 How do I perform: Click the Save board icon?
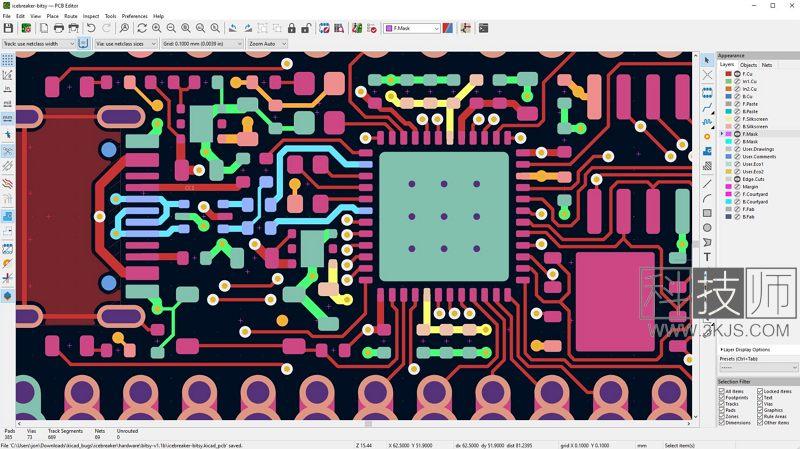coord(8,29)
